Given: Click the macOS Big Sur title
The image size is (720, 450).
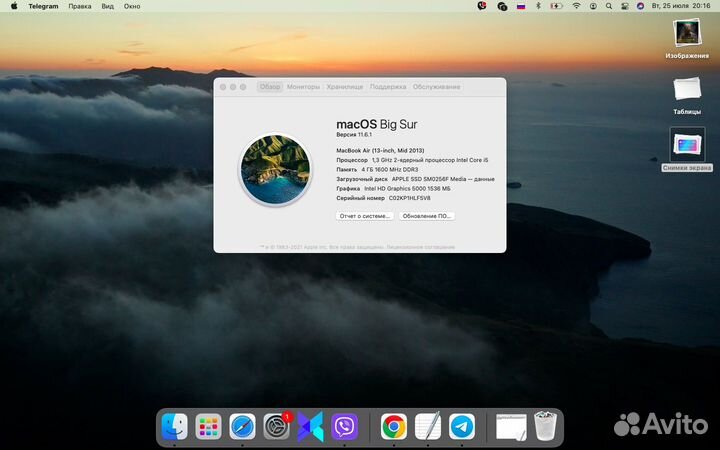Looking at the screenshot, I should click(377, 124).
